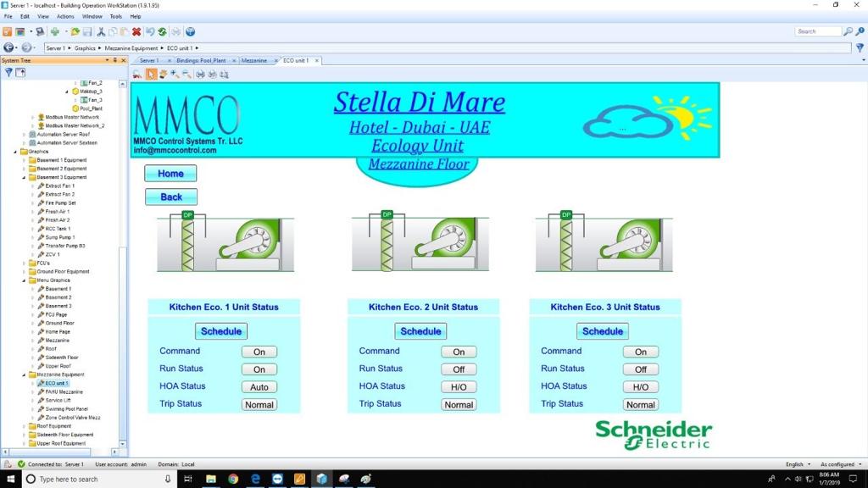Switch to the Mezzanine tab
The image size is (868, 488).
[254, 60]
